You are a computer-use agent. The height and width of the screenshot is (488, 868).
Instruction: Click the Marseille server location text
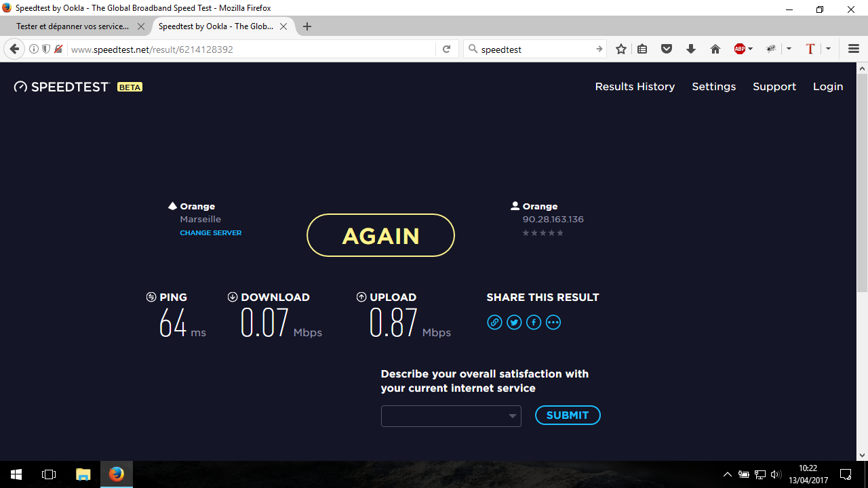pos(200,220)
